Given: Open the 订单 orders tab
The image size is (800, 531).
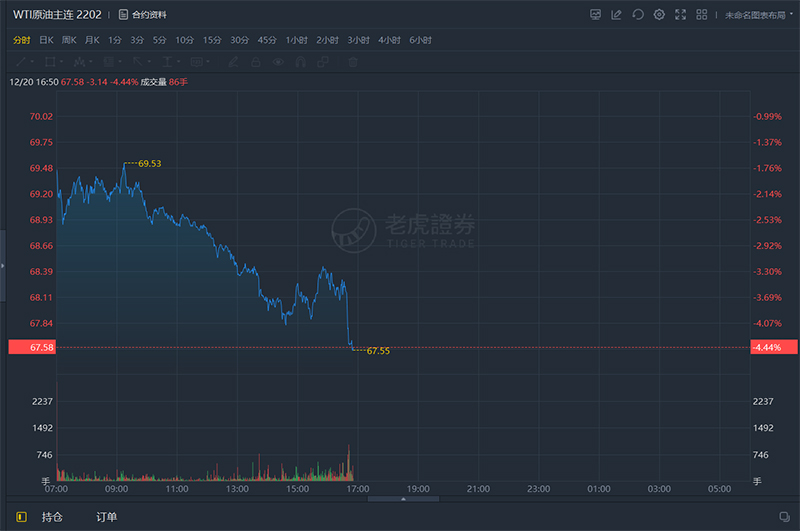Looking at the screenshot, I should tap(107, 517).
